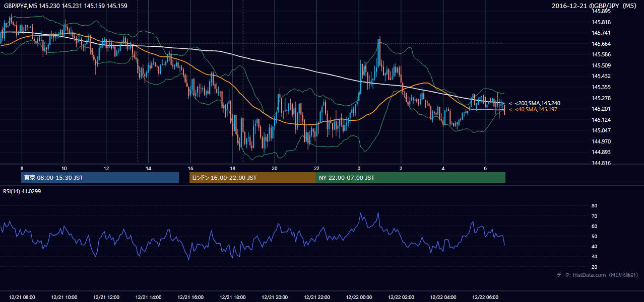
Task: Click price axis value 145.124
Action: coord(601,120)
